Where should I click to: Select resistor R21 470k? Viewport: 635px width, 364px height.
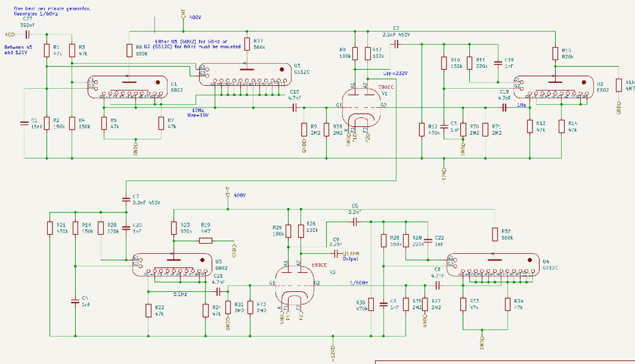[x=50, y=229]
